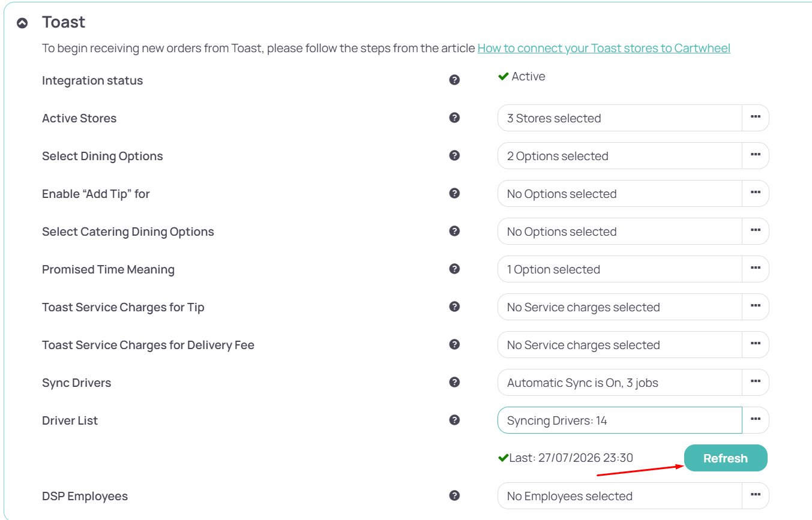Click the 'Driver List' label

(70, 420)
